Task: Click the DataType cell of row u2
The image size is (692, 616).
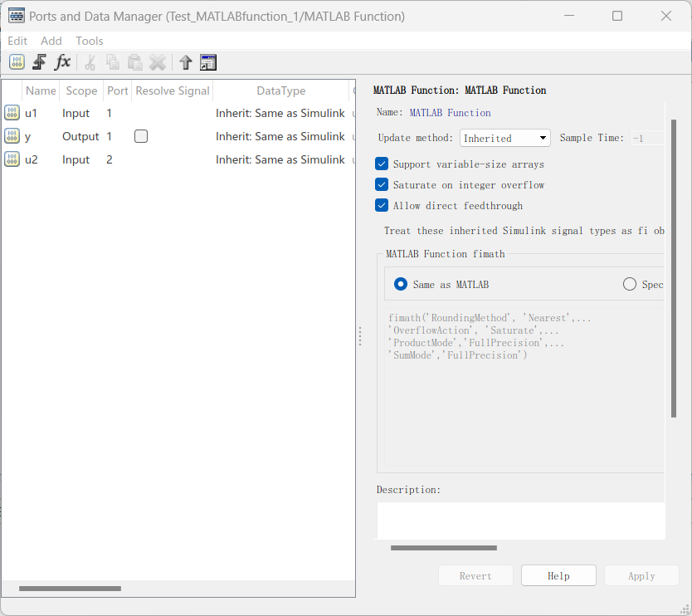Action: click(x=280, y=159)
